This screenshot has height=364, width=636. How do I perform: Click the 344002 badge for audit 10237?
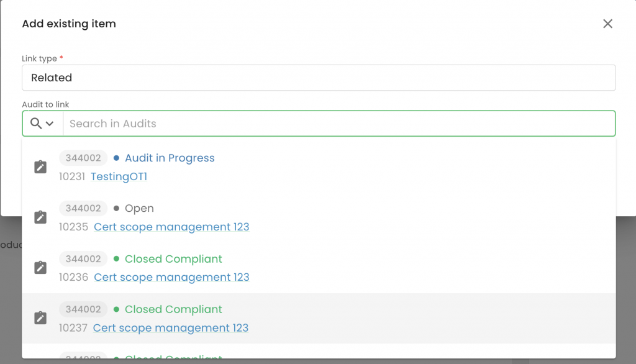pos(83,309)
